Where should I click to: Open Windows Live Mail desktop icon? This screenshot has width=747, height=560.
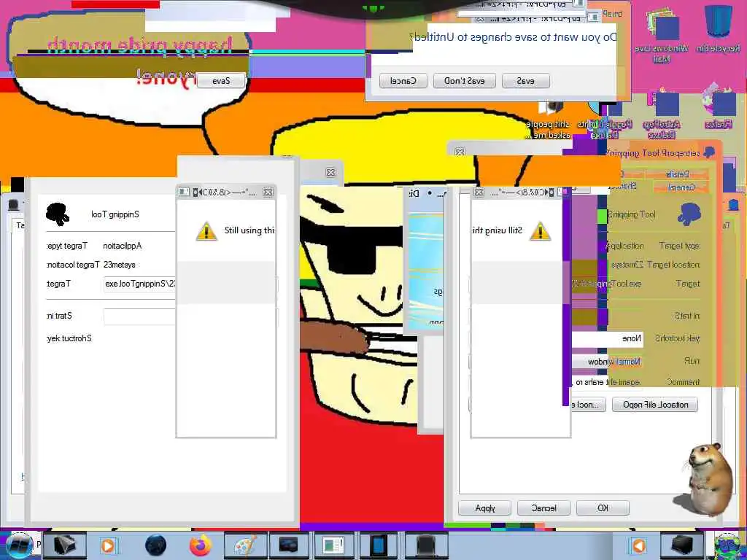tap(662, 34)
